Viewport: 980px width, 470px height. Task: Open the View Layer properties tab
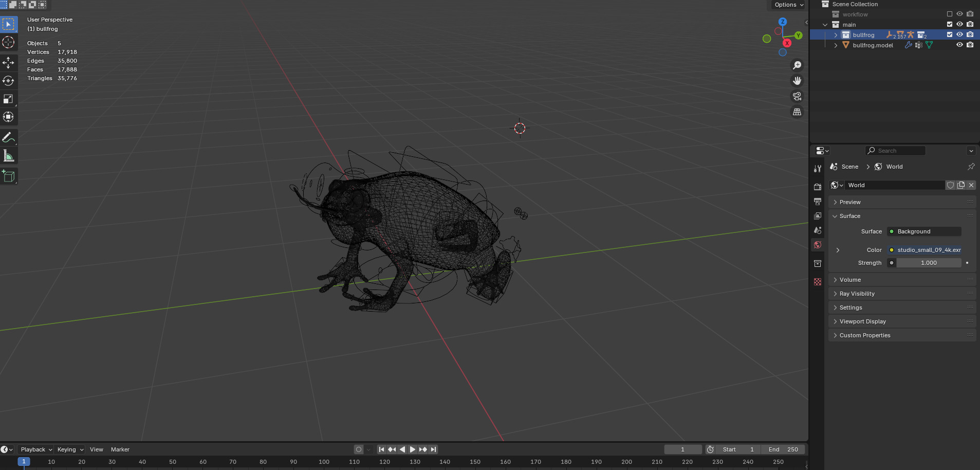(818, 216)
